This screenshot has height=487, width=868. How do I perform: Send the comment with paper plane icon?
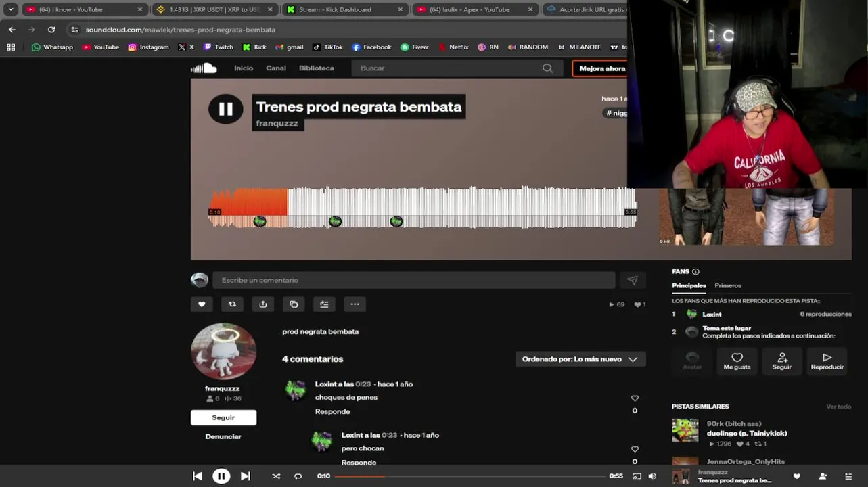(632, 280)
